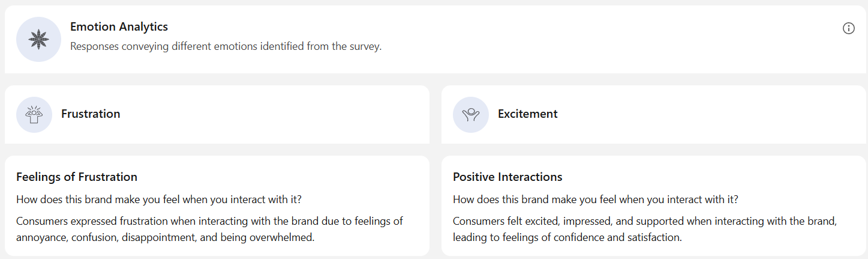Select the Emotion Analytics title
Screen dimensions: 868x259
(x=119, y=26)
